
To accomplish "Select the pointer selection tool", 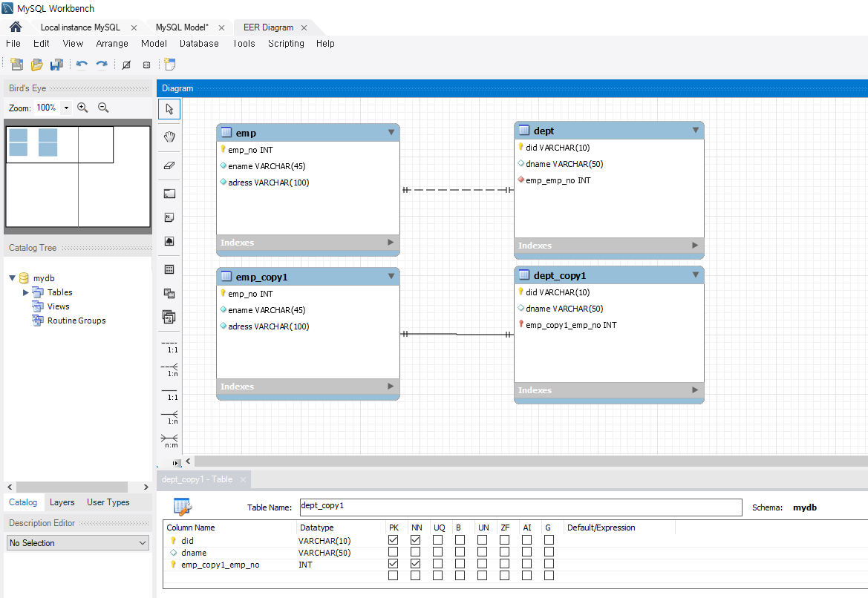I will coord(169,109).
